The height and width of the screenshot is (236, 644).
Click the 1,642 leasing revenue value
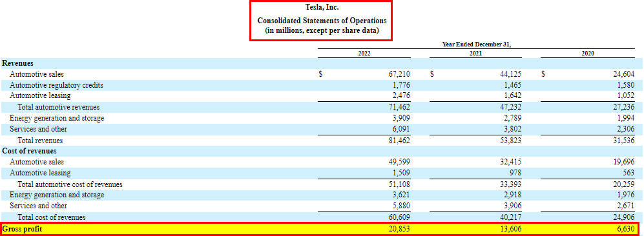[x=514, y=96]
